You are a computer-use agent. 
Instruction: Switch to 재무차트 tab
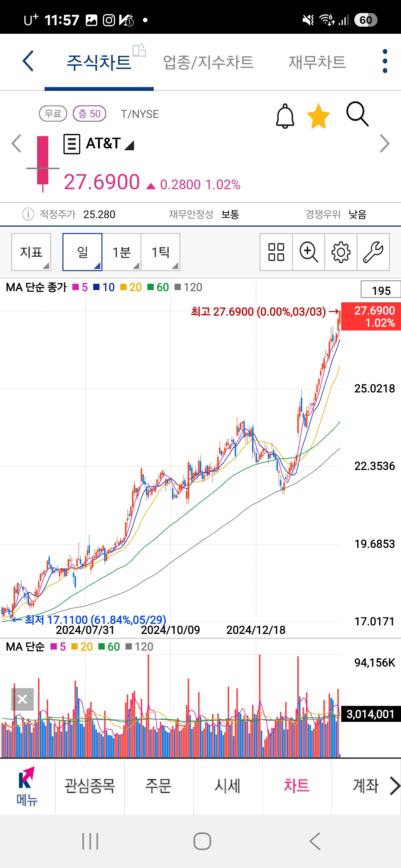[x=317, y=62]
